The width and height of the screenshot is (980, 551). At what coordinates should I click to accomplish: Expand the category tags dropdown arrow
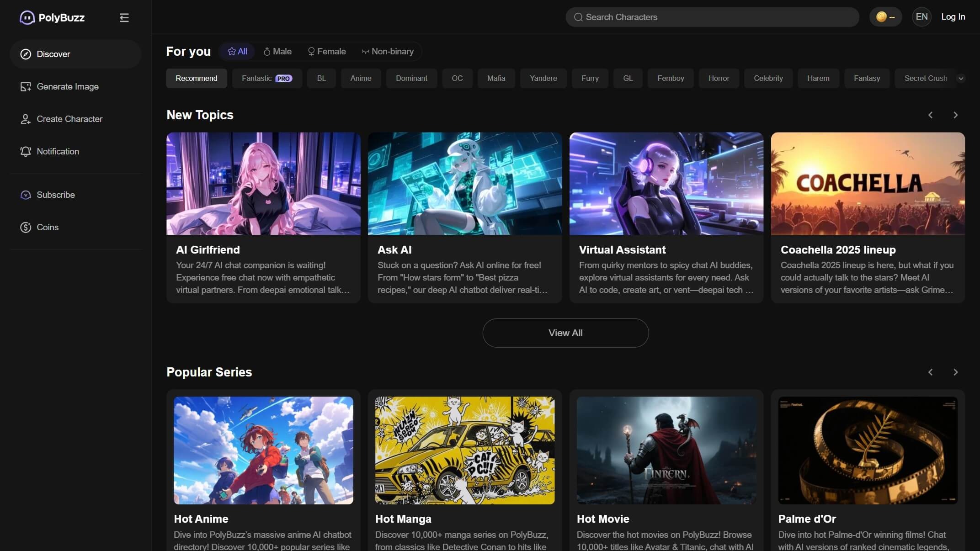click(961, 78)
